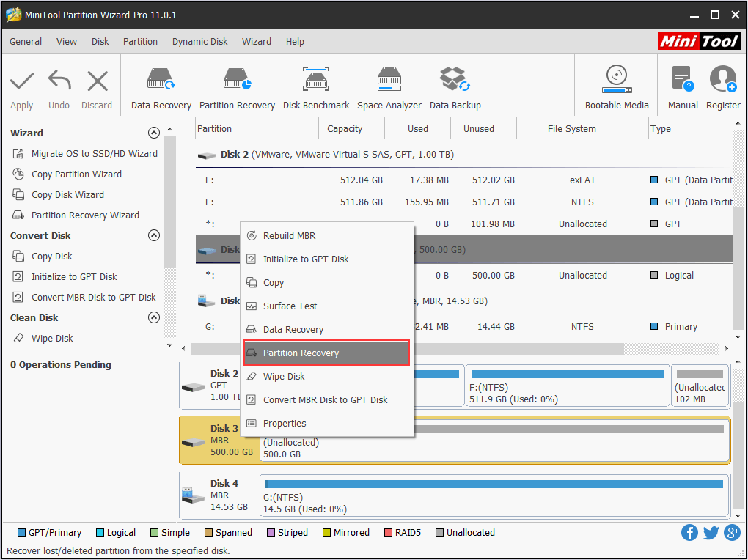Click the Unallocated legend color swatch
The image size is (748, 560).
coord(439,532)
